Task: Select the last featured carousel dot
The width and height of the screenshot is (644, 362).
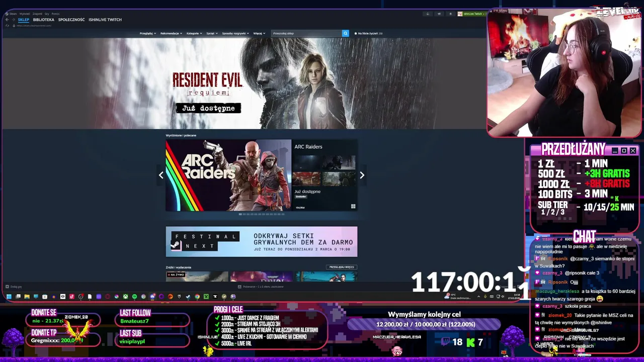Action: (283, 214)
